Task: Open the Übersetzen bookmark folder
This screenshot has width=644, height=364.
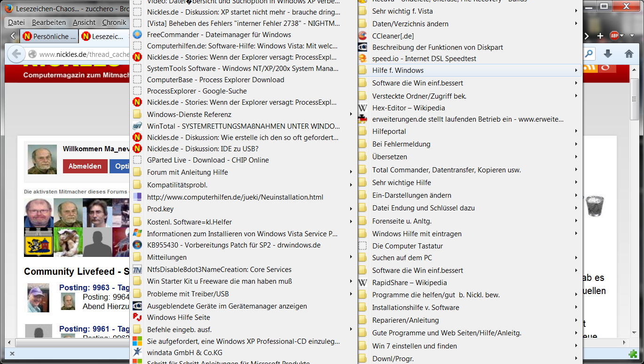Action: point(470,157)
